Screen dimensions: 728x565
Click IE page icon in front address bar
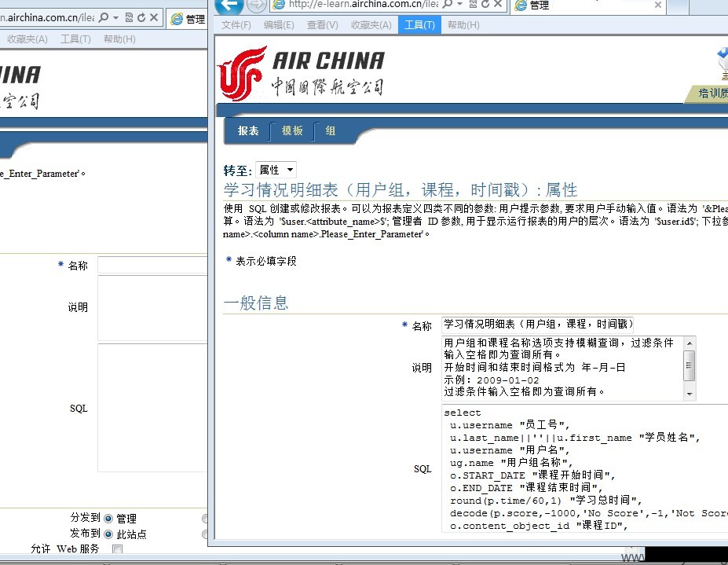tap(279, 5)
